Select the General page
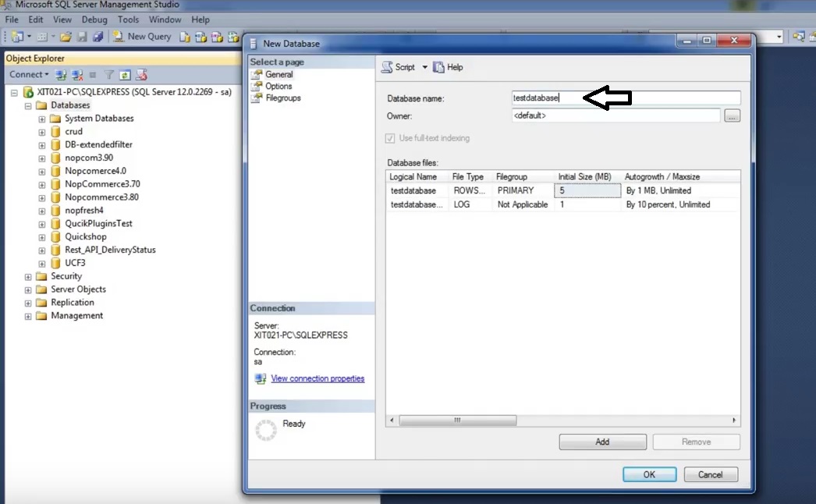Viewport: 816px width, 504px height. point(279,74)
